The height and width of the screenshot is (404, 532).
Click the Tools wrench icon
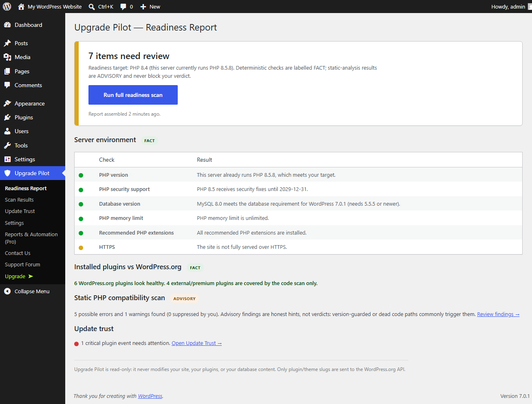tap(7, 145)
